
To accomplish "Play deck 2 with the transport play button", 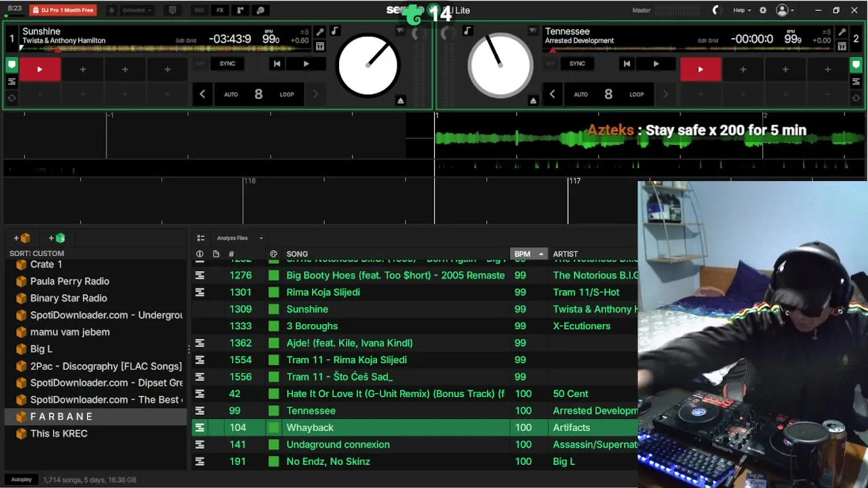I will (x=656, y=64).
